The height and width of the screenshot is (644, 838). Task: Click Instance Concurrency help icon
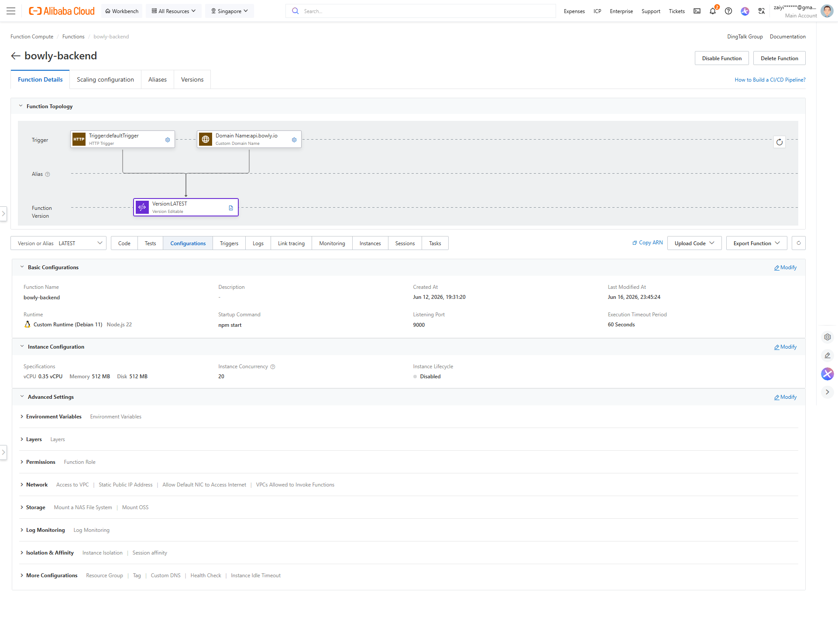point(273,367)
